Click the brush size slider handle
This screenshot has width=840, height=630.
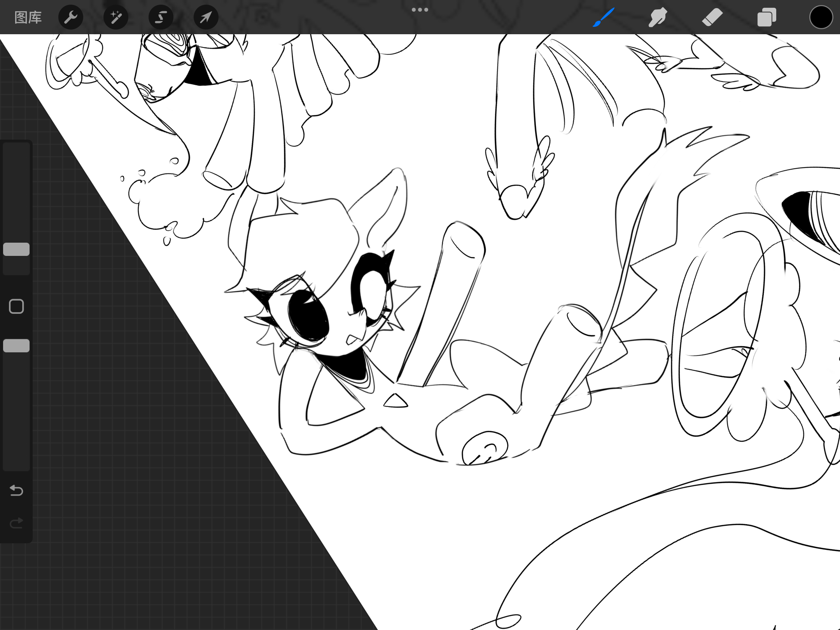(x=16, y=249)
